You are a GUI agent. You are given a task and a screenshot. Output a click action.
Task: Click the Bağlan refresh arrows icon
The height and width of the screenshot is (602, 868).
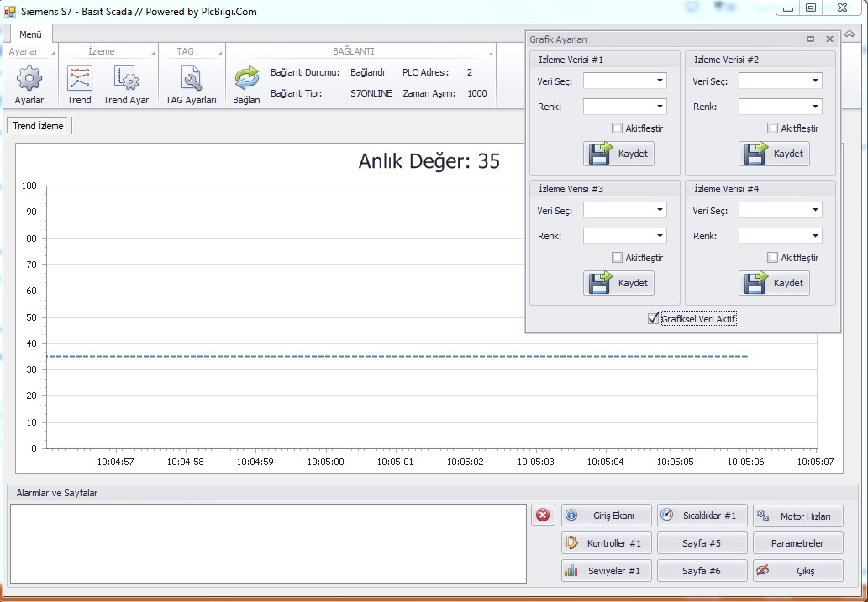click(246, 78)
